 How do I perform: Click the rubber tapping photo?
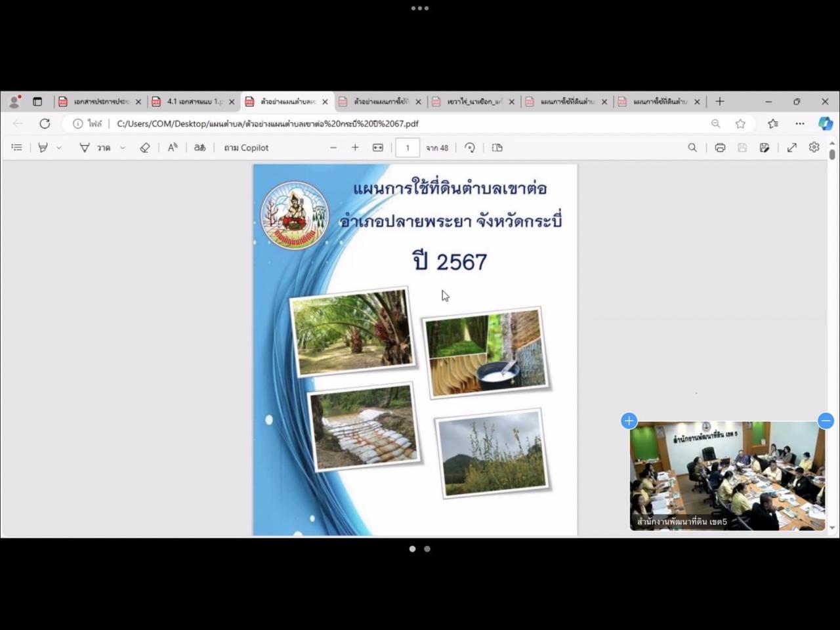[x=486, y=352]
